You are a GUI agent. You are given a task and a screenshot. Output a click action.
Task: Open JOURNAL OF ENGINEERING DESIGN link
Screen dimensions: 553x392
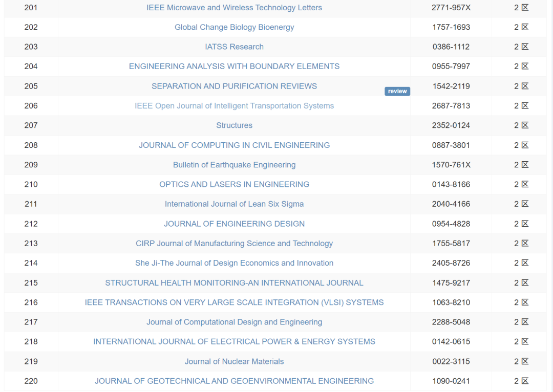pos(234,224)
